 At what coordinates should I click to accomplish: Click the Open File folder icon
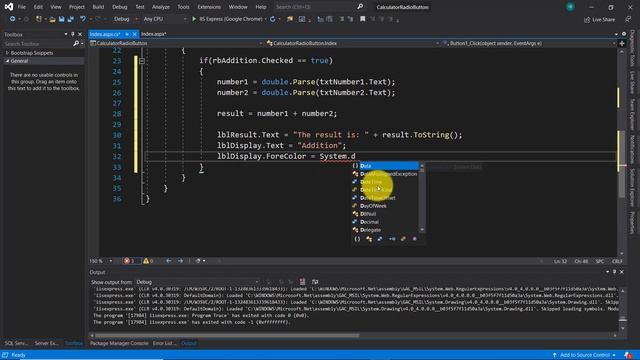(x=52, y=19)
